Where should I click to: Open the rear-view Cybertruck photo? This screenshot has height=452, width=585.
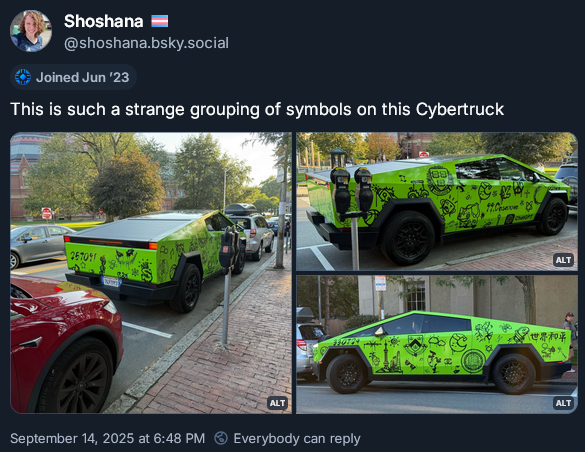(151, 273)
